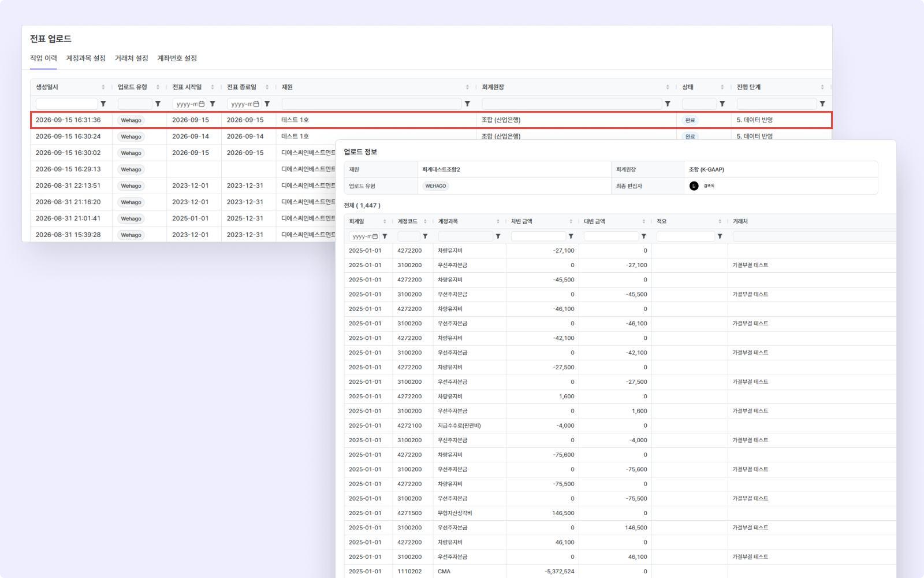Image resolution: width=924 pixels, height=578 pixels.
Task: Open the calendar picker for 전표 시작일
Action: tap(202, 104)
